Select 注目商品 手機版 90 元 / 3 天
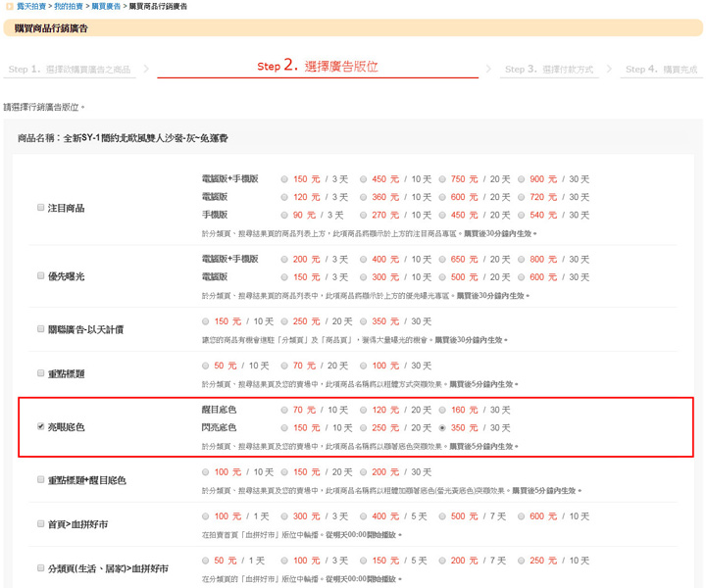The image size is (706, 588). (x=284, y=215)
